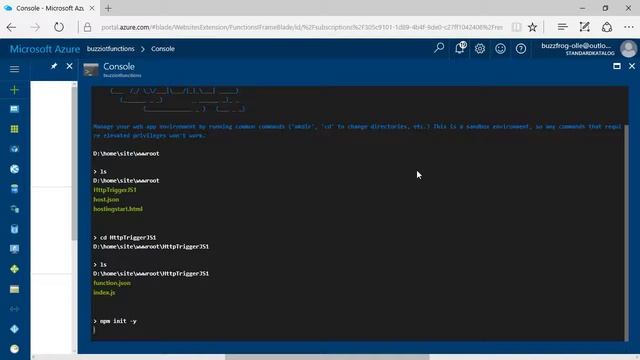Open the buzziotfunctions breadcrumb link
The width and height of the screenshot is (640, 360).
(x=110, y=49)
